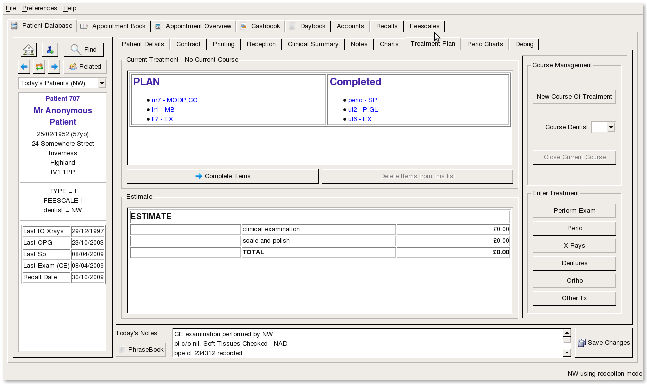Click second item in PLAN list

pyautogui.click(x=163, y=110)
